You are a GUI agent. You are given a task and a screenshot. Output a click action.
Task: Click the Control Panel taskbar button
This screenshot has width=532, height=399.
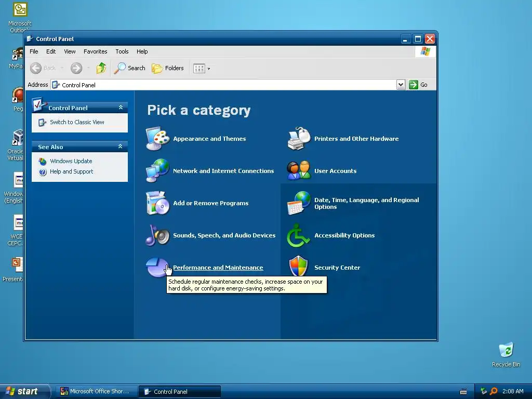180,392
